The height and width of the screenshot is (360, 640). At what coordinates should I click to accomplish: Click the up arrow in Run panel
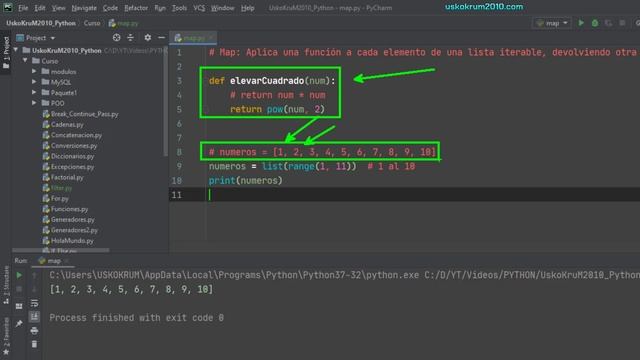click(x=34, y=276)
